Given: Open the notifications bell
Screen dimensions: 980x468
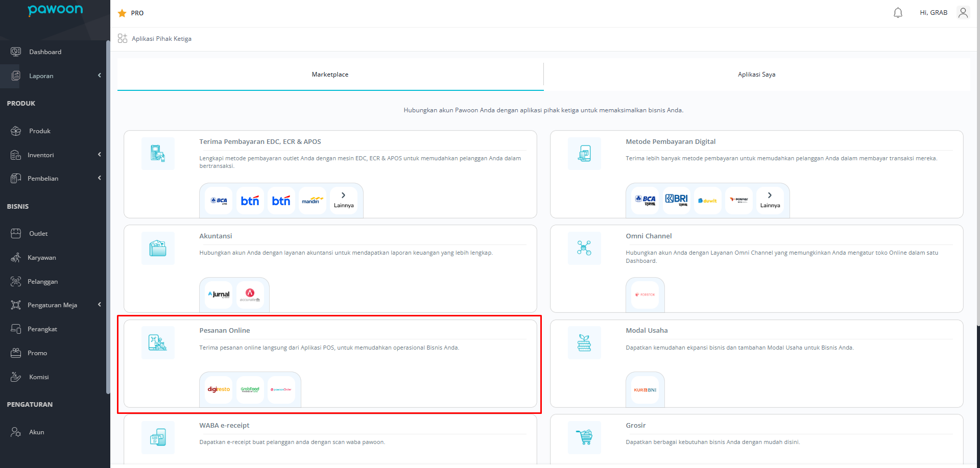Looking at the screenshot, I should click(x=898, y=13).
